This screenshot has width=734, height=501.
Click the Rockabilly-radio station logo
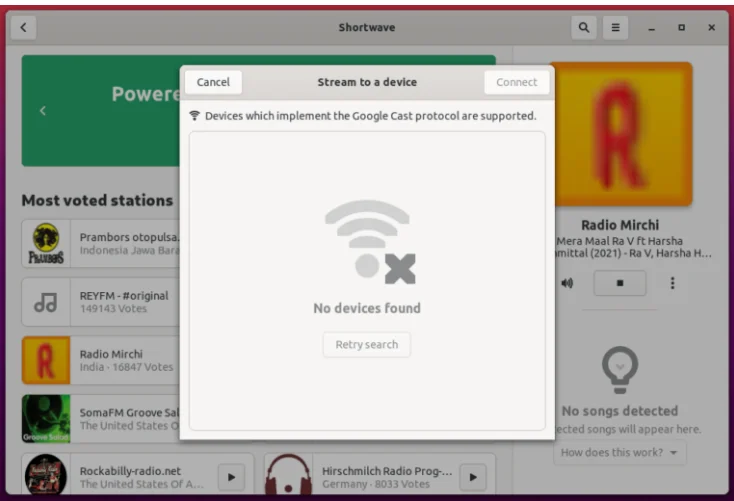[x=46, y=477]
